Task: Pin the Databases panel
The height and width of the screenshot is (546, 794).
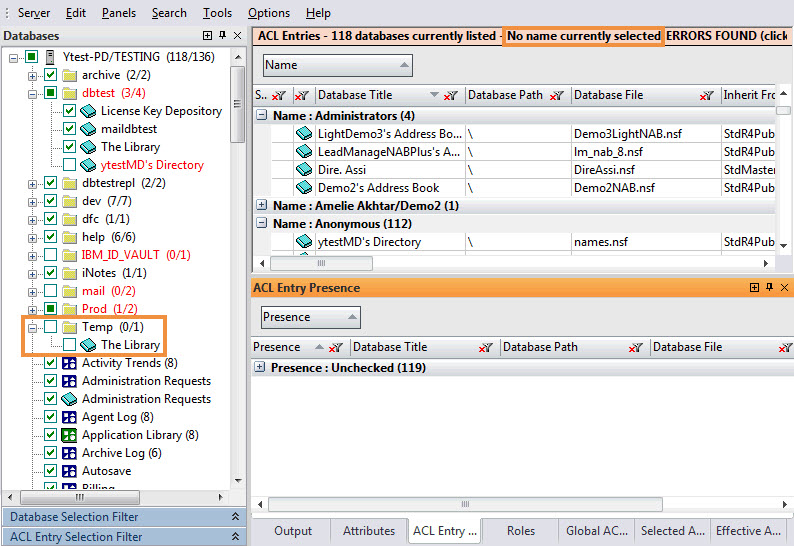Action: click(x=222, y=36)
